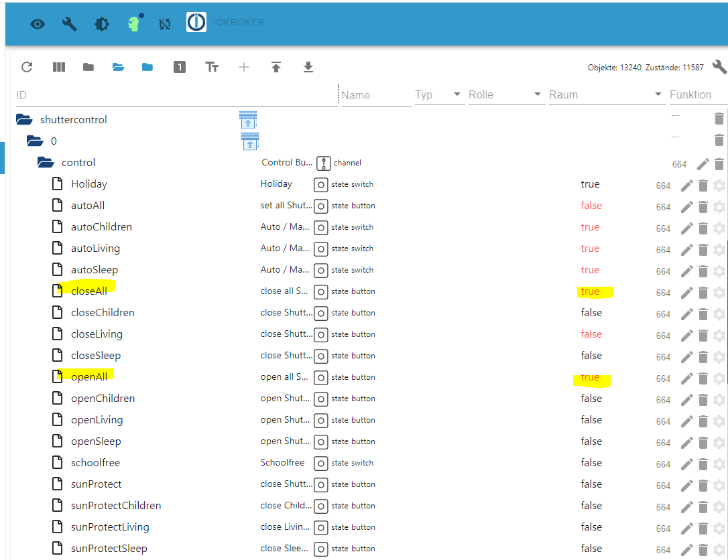The height and width of the screenshot is (560, 728).
Task: Click the false value of closeLiving
Action: 591,334
